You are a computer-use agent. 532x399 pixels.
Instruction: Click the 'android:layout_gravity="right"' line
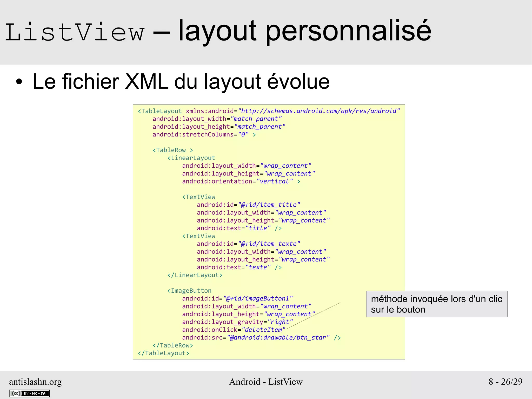[x=237, y=322]
